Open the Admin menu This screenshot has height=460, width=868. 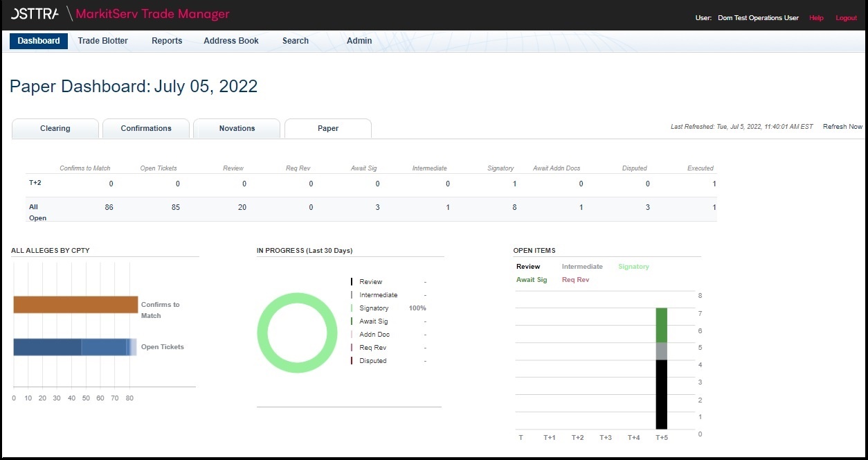pyautogui.click(x=359, y=41)
